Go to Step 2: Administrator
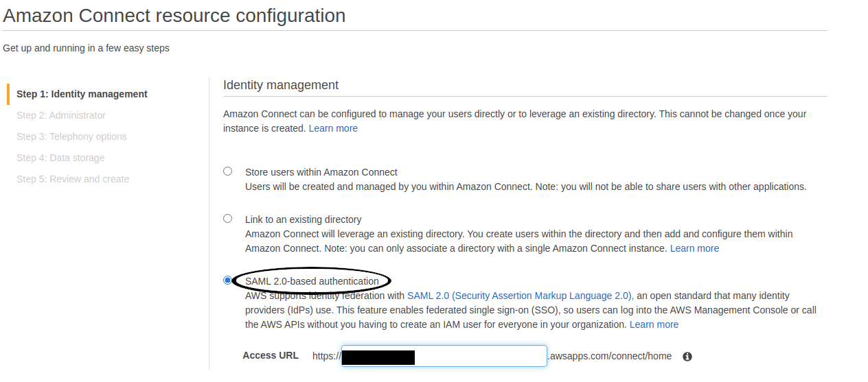Image resolution: width=868 pixels, height=382 pixels. [61, 115]
